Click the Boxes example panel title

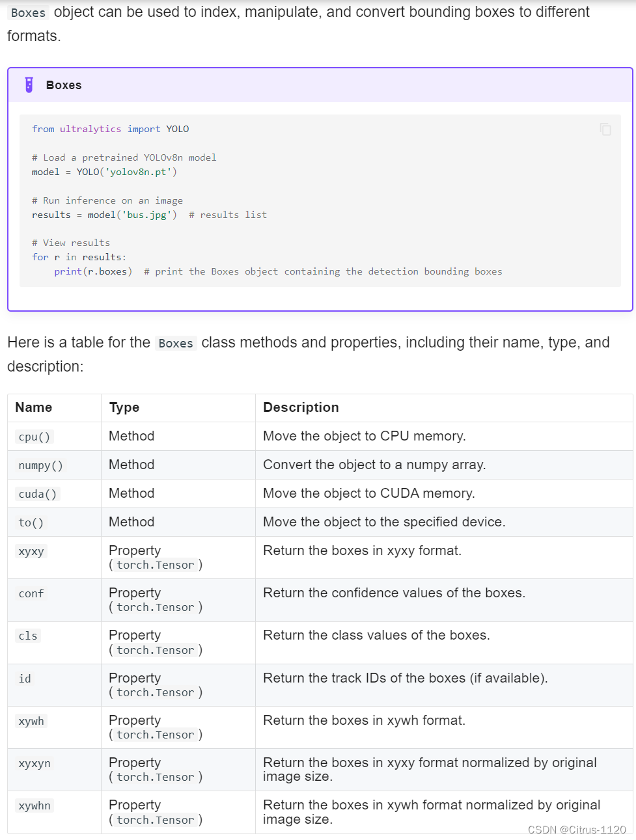coord(64,85)
